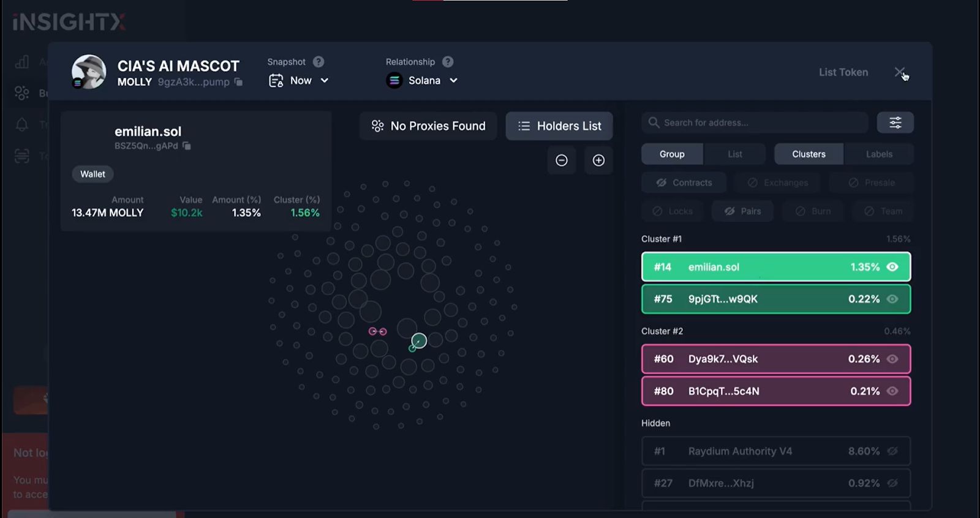Click the list icon below the bell in sidebar
Image resolution: width=980 pixels, height=518 pixels.
(x=22, y=156)
